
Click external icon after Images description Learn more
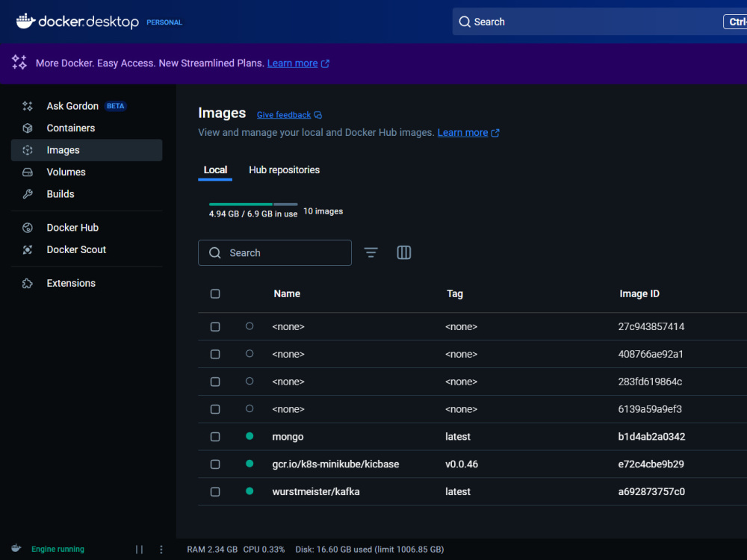pyautogui.click(x=495, y=133)
